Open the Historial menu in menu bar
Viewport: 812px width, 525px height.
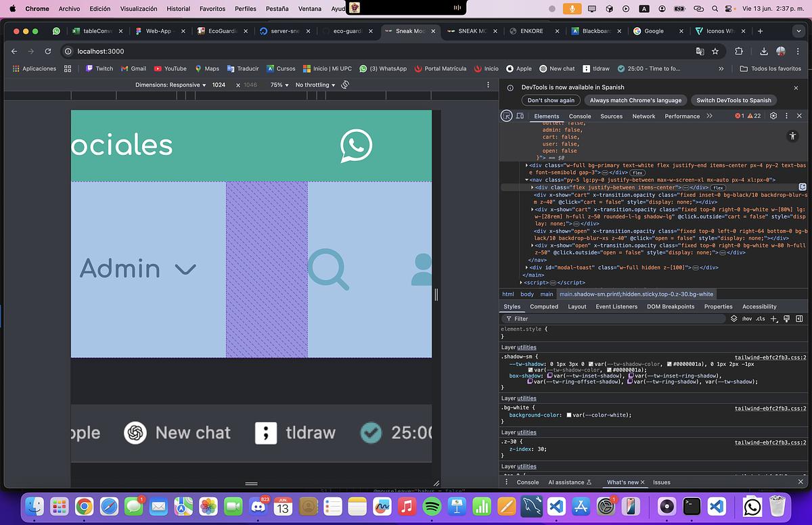[x=178, y=9]
